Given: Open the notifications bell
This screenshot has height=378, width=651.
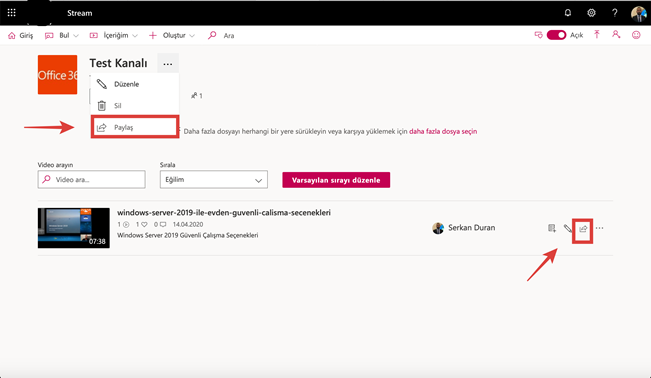Looking at the screenshot, I should pos(568,13).
